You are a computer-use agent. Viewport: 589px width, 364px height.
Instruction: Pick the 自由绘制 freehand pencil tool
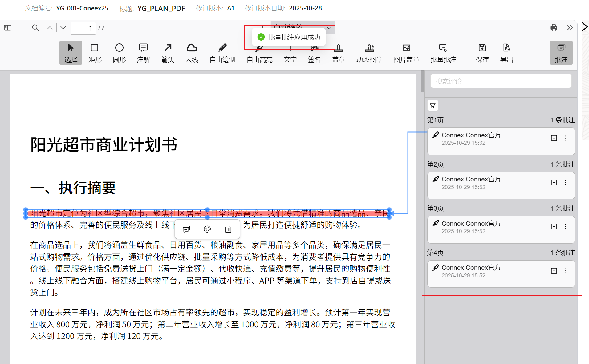(x=222, y=52)
